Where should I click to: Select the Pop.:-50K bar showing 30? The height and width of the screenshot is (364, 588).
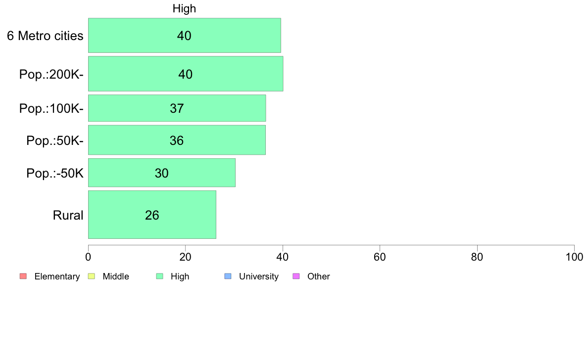[162, 173]
